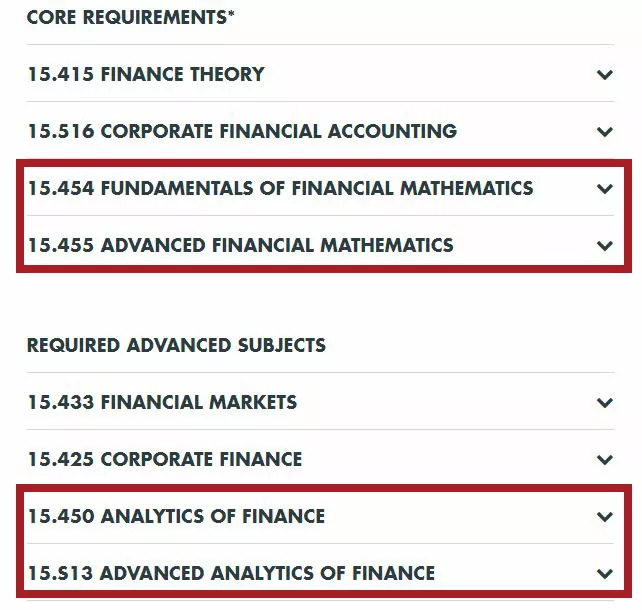Click the asterisk after Core Requirements
The image size is (642, 610).
(x=231, y=16)
